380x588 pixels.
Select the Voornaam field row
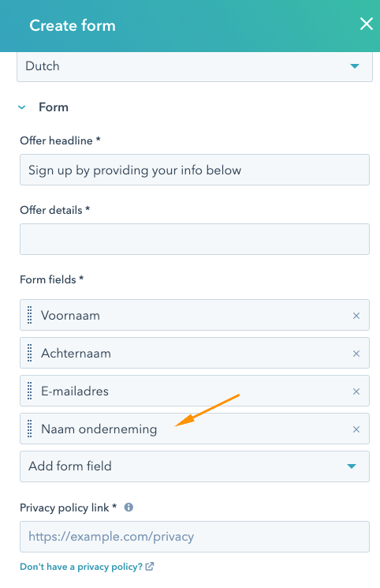195,315
